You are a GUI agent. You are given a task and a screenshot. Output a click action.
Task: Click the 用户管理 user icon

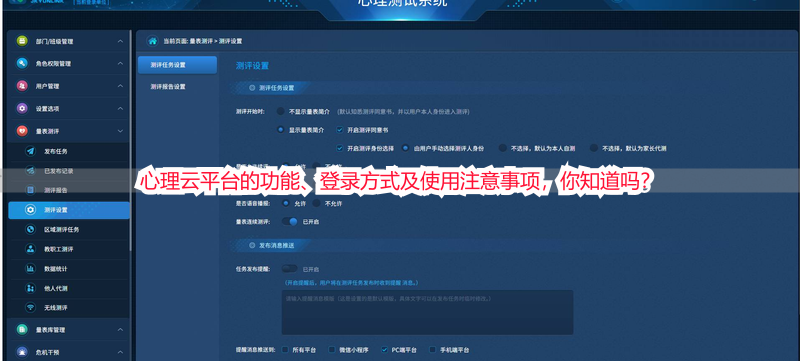21,86
